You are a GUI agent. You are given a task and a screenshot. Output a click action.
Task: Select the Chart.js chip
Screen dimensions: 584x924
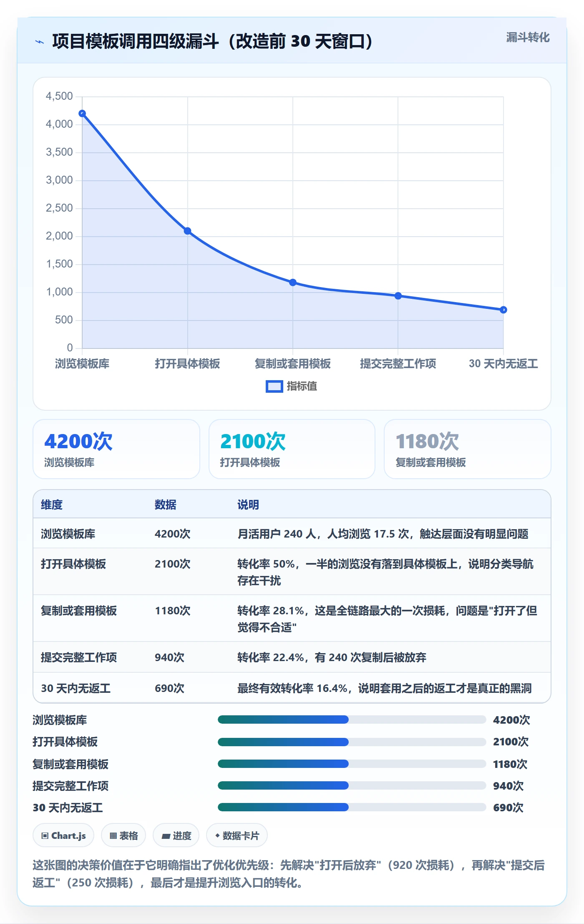point(63,836)
